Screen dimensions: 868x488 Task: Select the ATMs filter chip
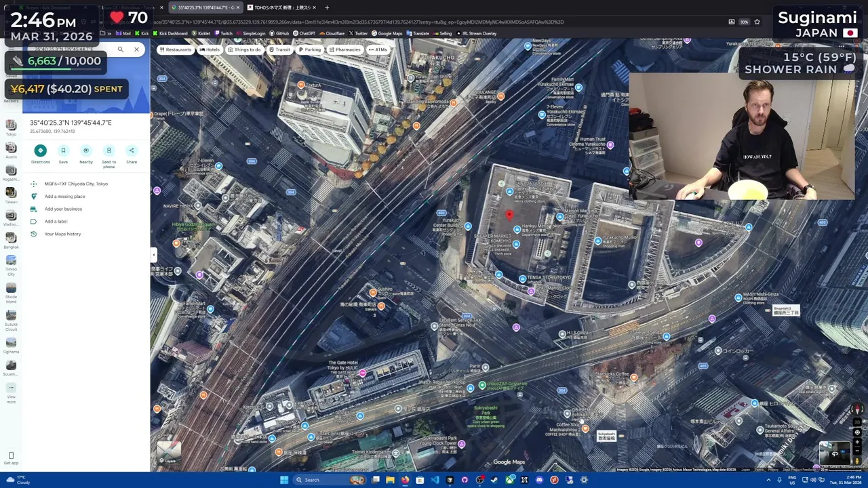(377, 49)
